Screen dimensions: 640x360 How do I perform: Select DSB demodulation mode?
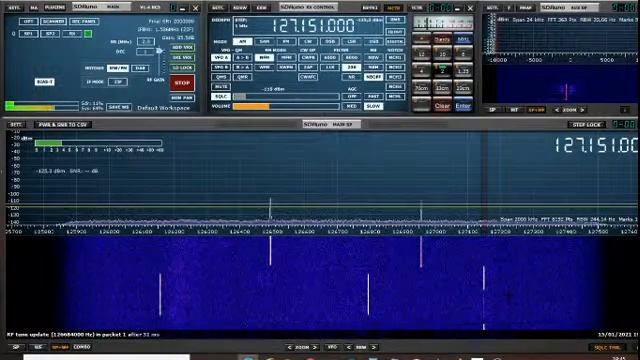[330, 42]
